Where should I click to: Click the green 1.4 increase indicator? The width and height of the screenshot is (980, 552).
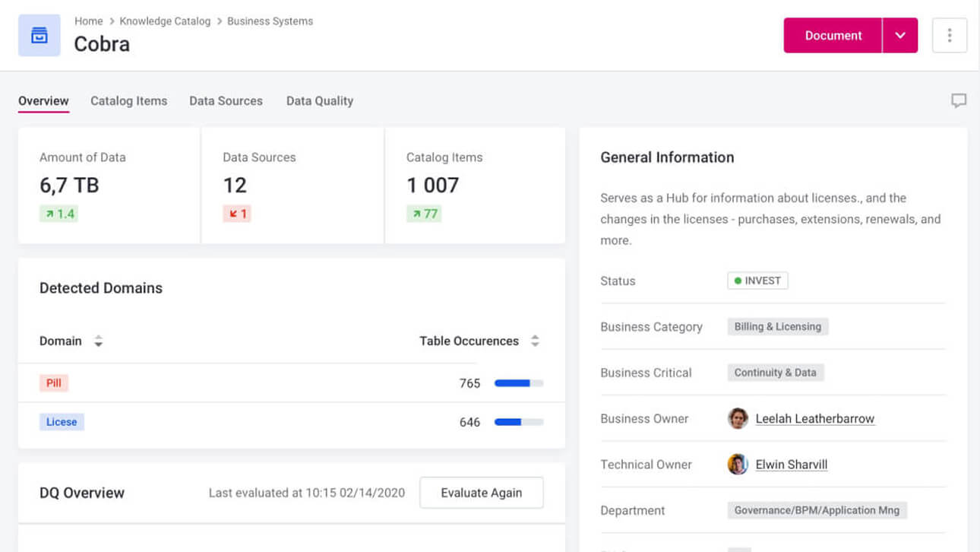pyautogui.click(x=59, y=214)
